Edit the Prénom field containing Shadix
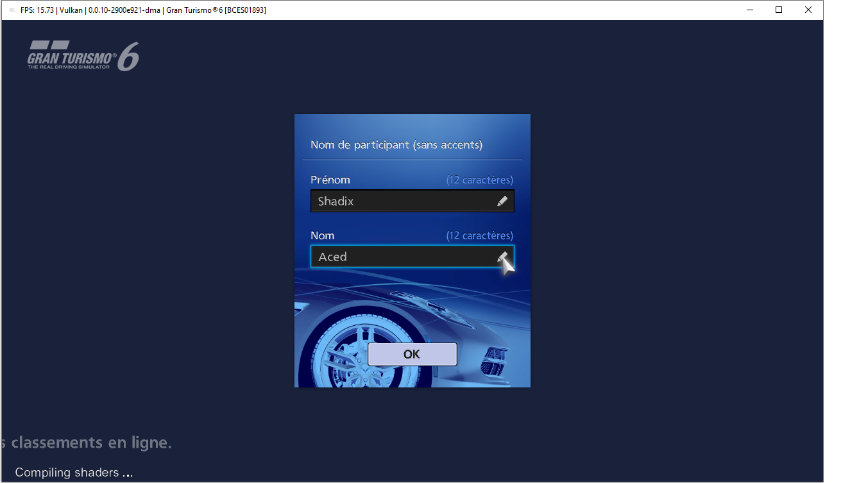Screen dimensions: 868x483 (412, 201)
